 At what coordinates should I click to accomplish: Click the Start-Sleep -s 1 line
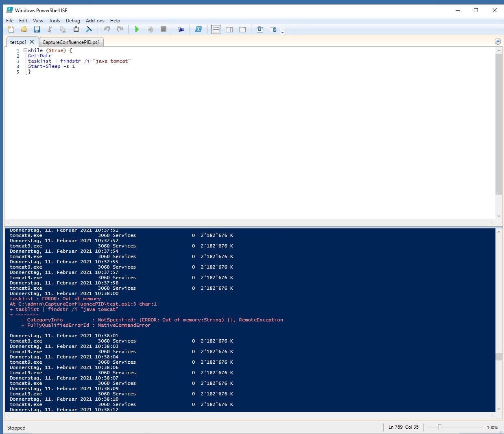[x=52, y=66]
